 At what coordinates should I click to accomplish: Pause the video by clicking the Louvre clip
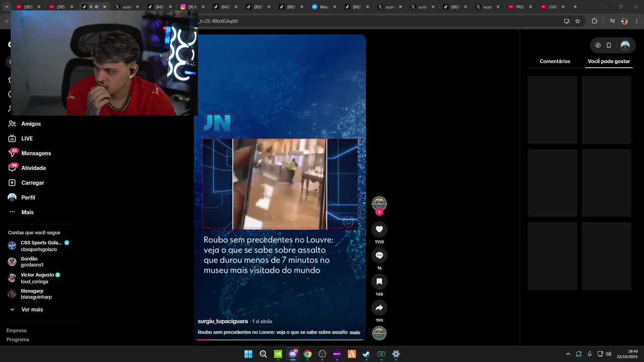[280, 184]
